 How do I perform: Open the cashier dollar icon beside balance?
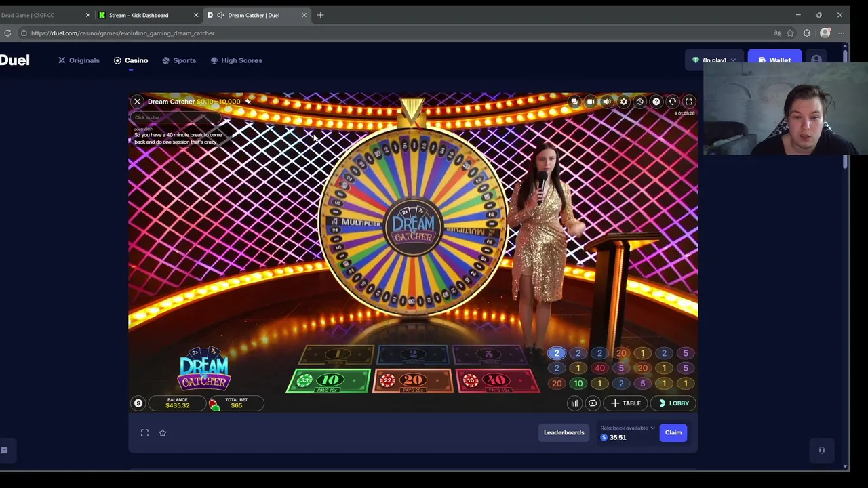click(x=138, y=403)
